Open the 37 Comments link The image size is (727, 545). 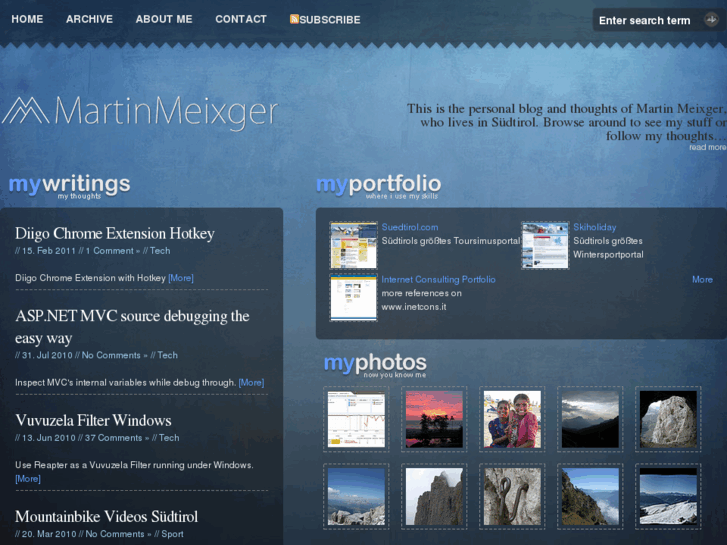[x=114, y=438]
